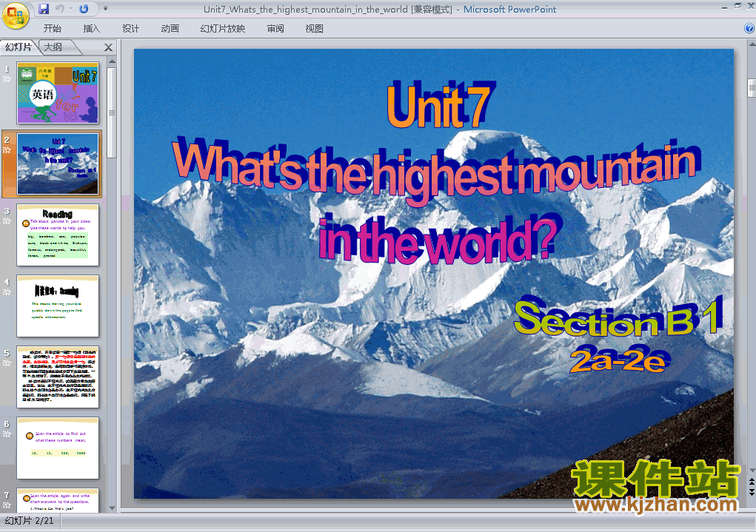Screen dimensions: 756x532
Task: Click the 'Section B 1' WordArt
Action: pyautogui.click(x=619, y=317)
